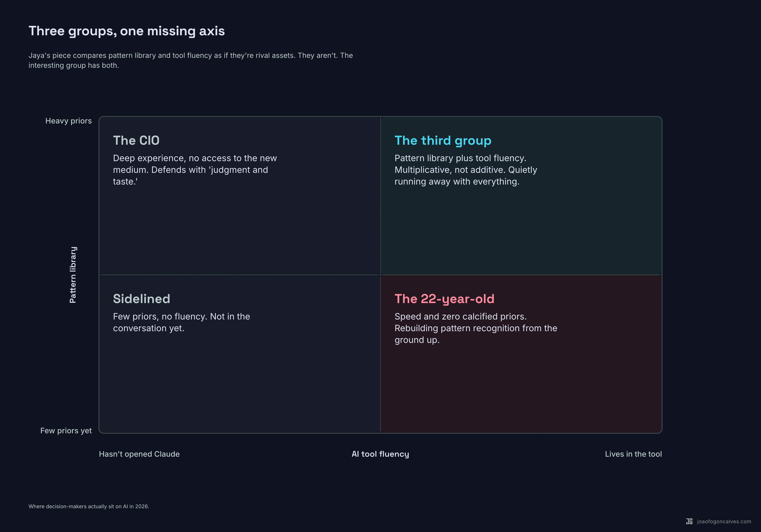This screenshot has height=532, width=761.
Task: Click 'Few priors, no fluency' description
Action: (181, 322)
